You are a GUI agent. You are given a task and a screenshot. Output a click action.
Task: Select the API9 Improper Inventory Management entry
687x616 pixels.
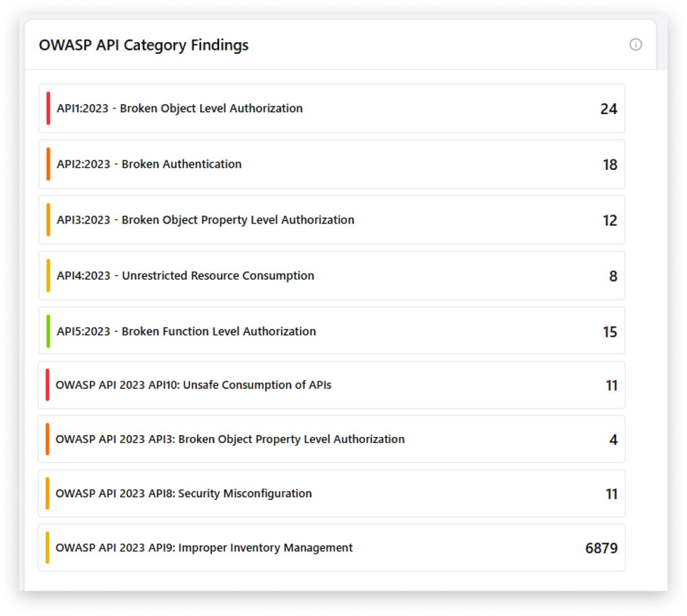point(259,547)
